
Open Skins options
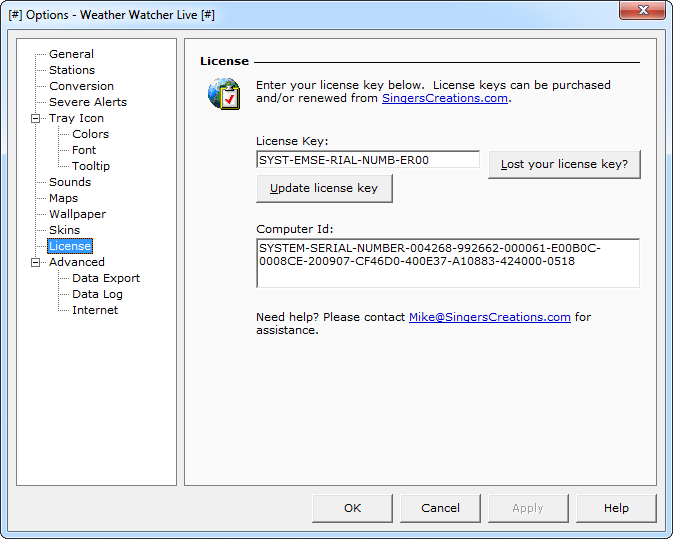click(64, 230)
